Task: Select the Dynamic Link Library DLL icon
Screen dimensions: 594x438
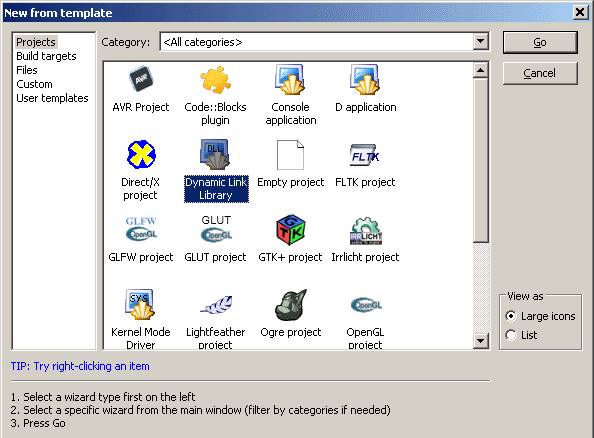Action: tap(215, 154)
